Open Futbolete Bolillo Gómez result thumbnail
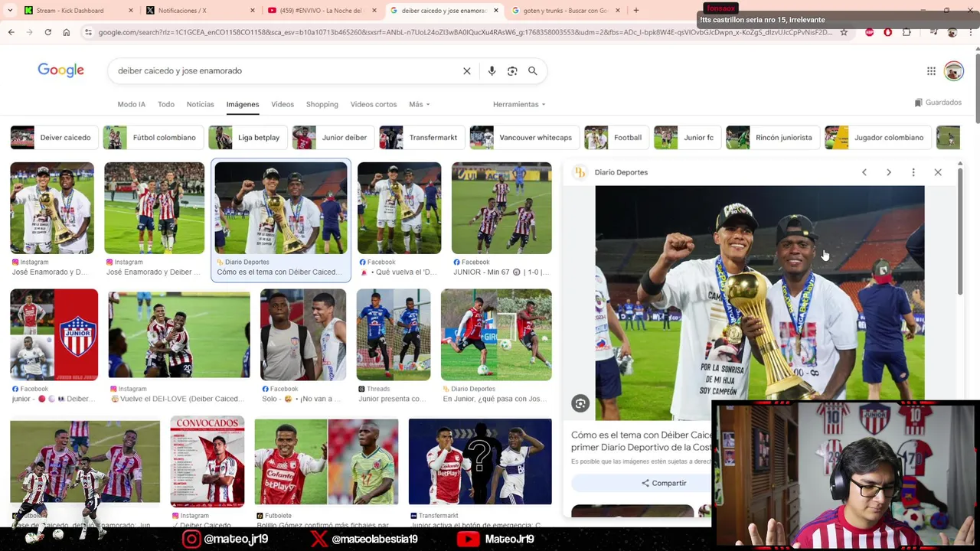The height and width of the screenshot is (551, 980). (326, 461)
